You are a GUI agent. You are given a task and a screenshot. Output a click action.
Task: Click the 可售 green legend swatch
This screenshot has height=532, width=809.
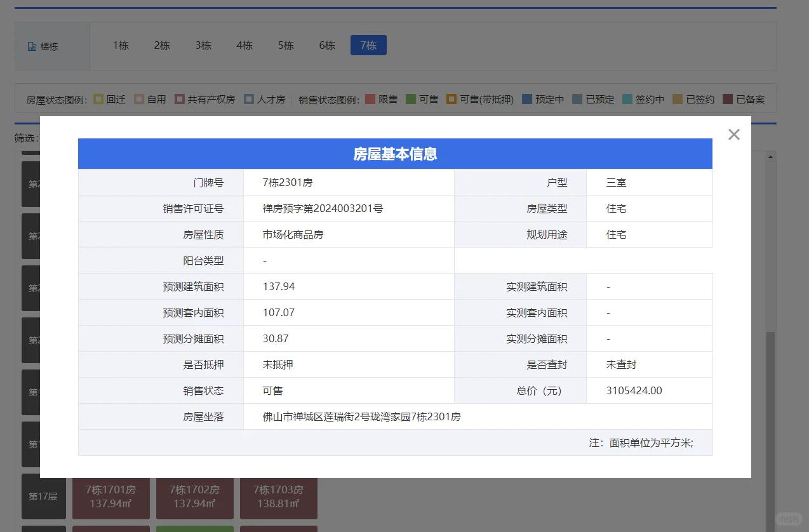pyautogui.click(x=411, y=99)
